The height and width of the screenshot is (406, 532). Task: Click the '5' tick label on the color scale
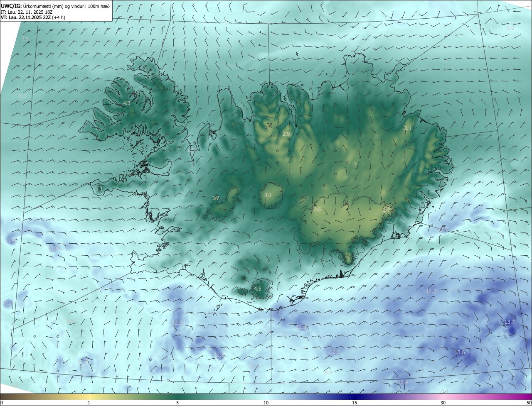[x=177, y=403]
